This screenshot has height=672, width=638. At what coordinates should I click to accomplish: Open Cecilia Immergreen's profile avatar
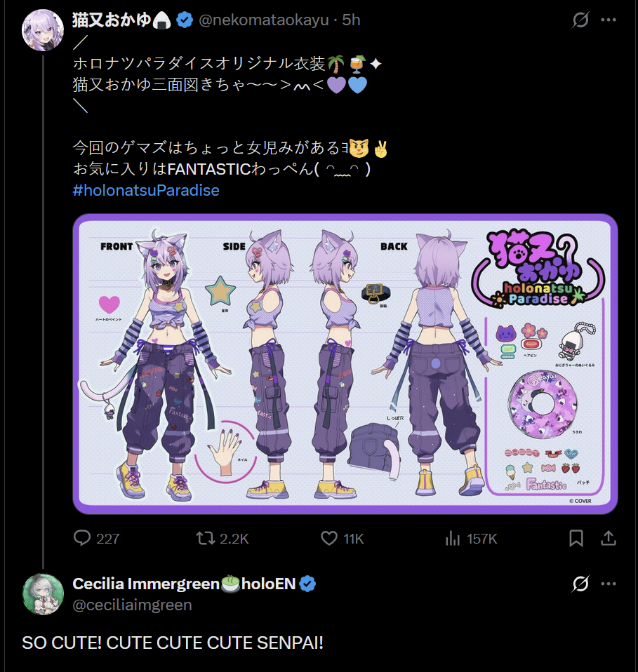pos(42,594)
